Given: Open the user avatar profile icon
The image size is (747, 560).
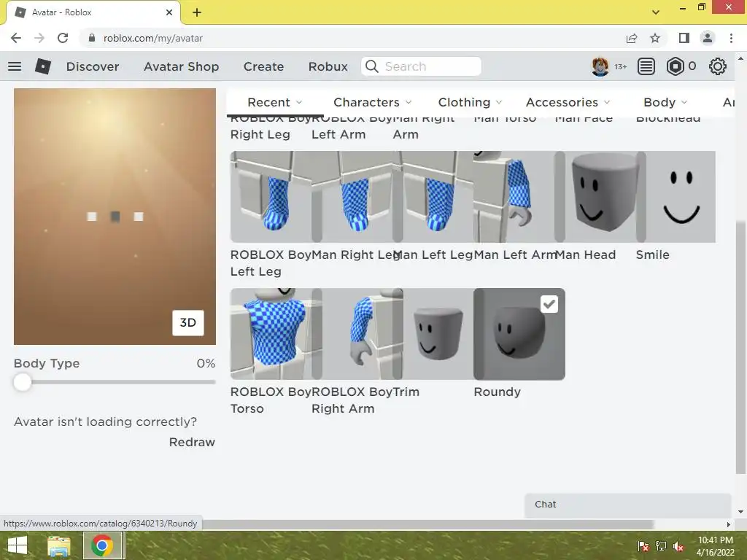Looking at the screenshot, I should tap(600, 66).
